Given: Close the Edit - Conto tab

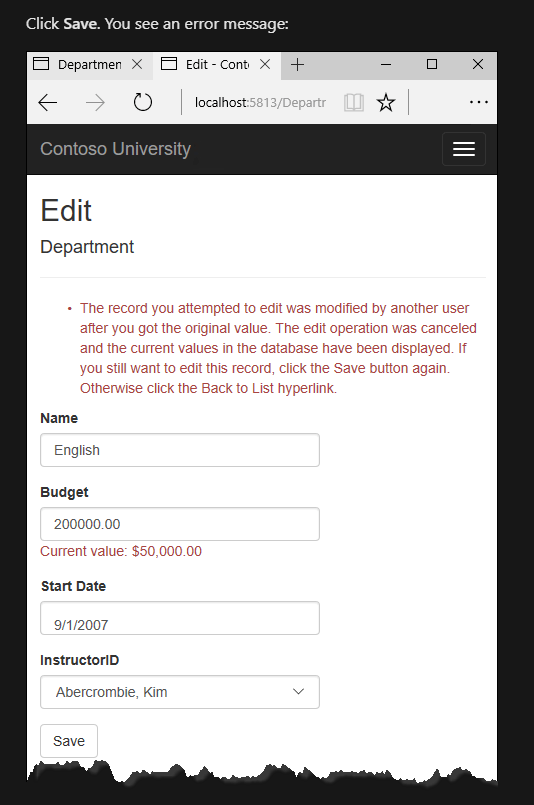Looking at the screenshot, I should pos(265,64).
